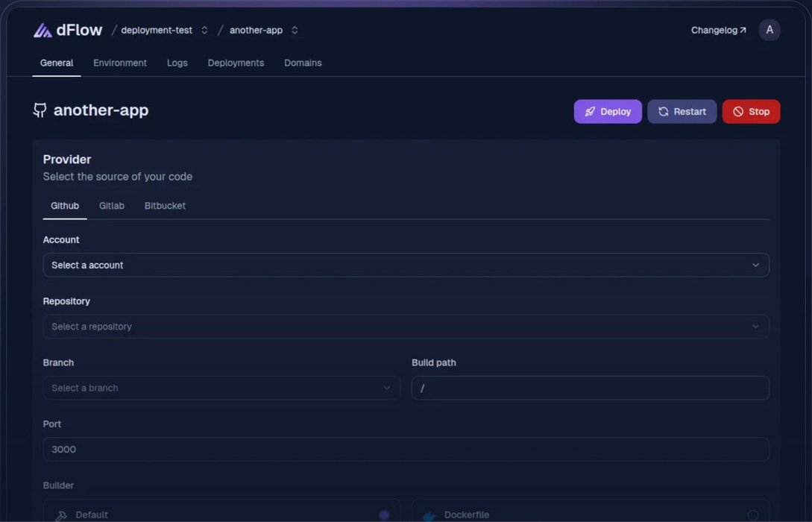Select the Bitbucket provider tab
Image resolution: width=812 pixels, height=522 pixels.
point(165,206)
